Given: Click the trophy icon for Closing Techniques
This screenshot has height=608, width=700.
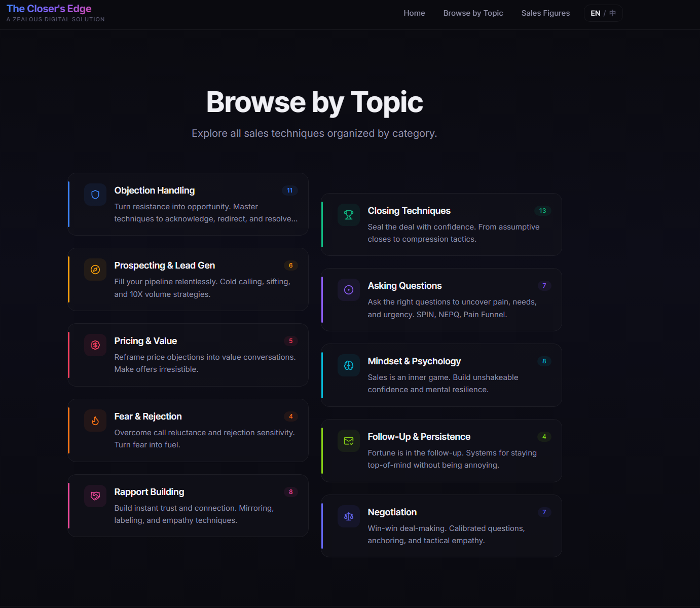Looking at the screenshot, I should point(349,215).
